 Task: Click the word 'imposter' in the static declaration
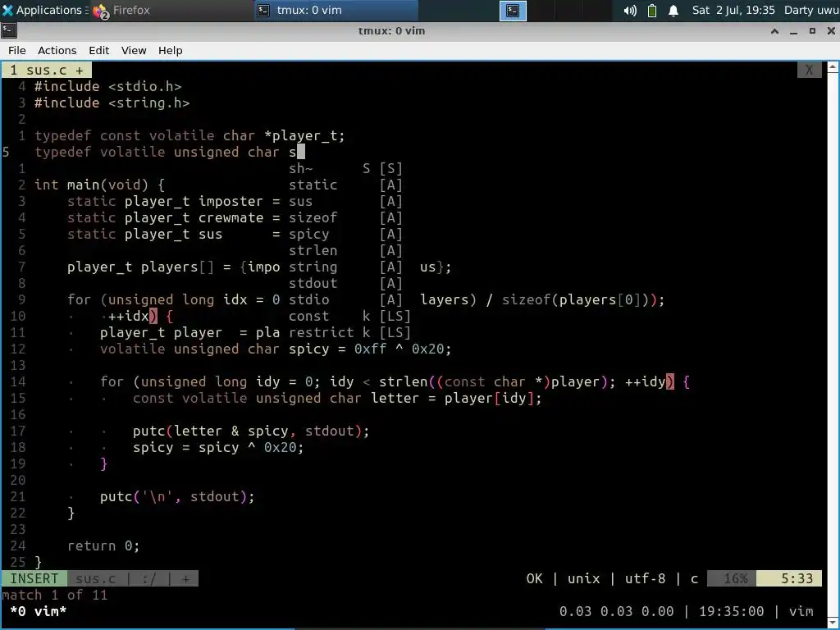tap(231, 202)
